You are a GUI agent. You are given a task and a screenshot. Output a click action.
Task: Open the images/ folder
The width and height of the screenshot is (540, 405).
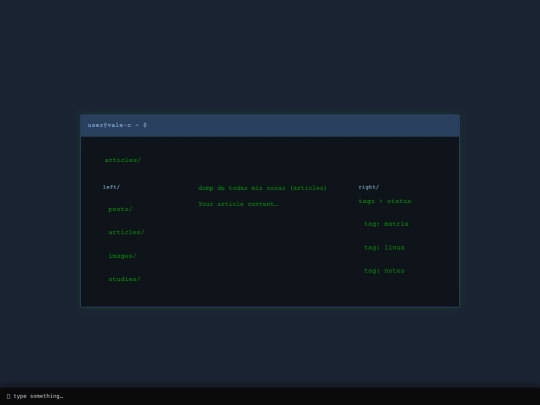[122, 256]
